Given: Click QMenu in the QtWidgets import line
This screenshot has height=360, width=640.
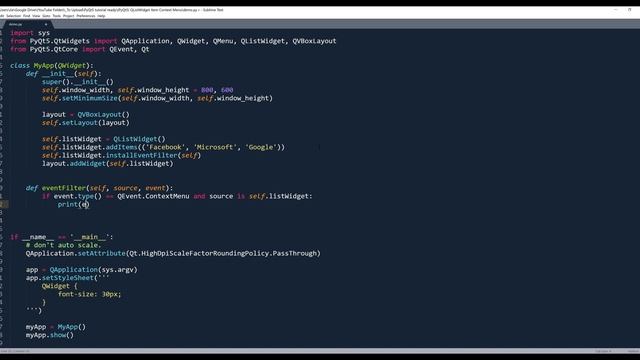Looking at the screenshot, I should (223, 41).
